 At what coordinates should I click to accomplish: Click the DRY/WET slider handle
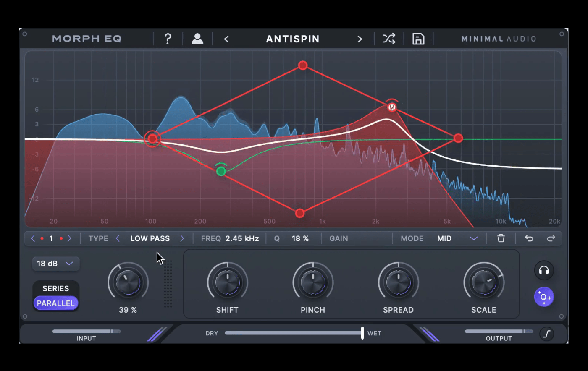[362, 333]
